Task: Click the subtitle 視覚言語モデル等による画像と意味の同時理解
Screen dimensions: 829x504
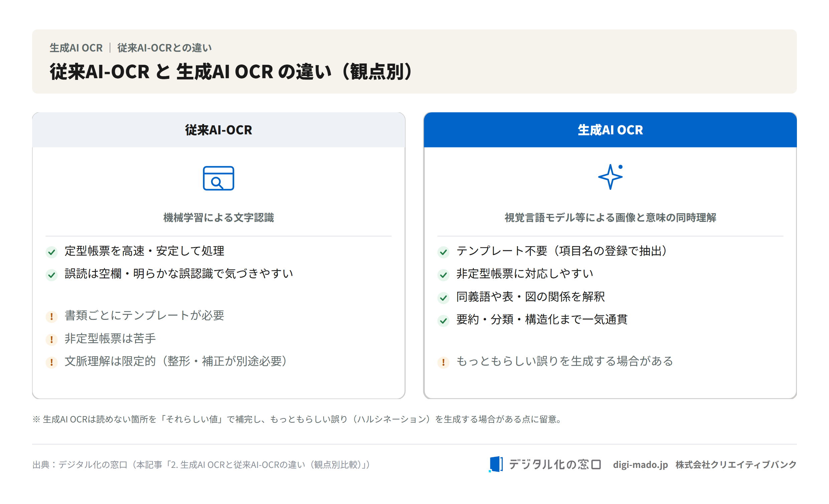Action: pos(610,217)
